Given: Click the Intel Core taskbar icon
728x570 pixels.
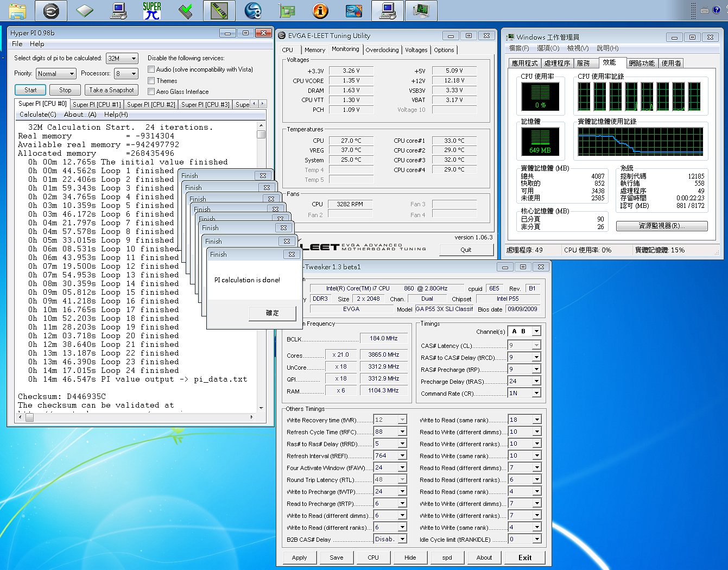Looking at the screenshot, I should click(x=354, y=10).
